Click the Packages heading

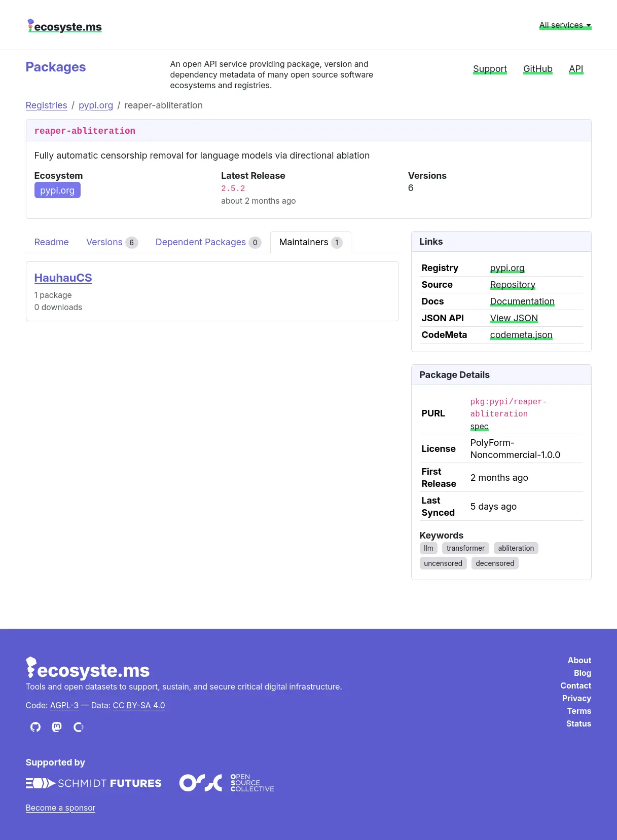(56, 67)
